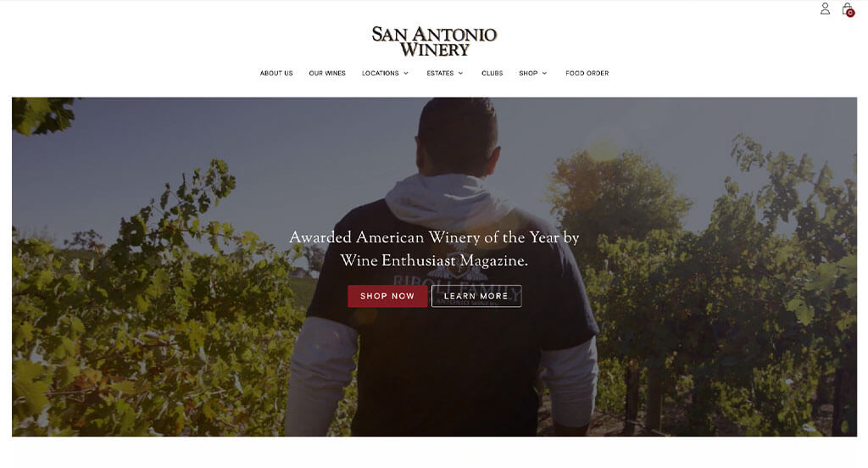Open the user account icon
The height and width of the screenshot is (468, 868).
pyautogui.click(x=825, y=8)
